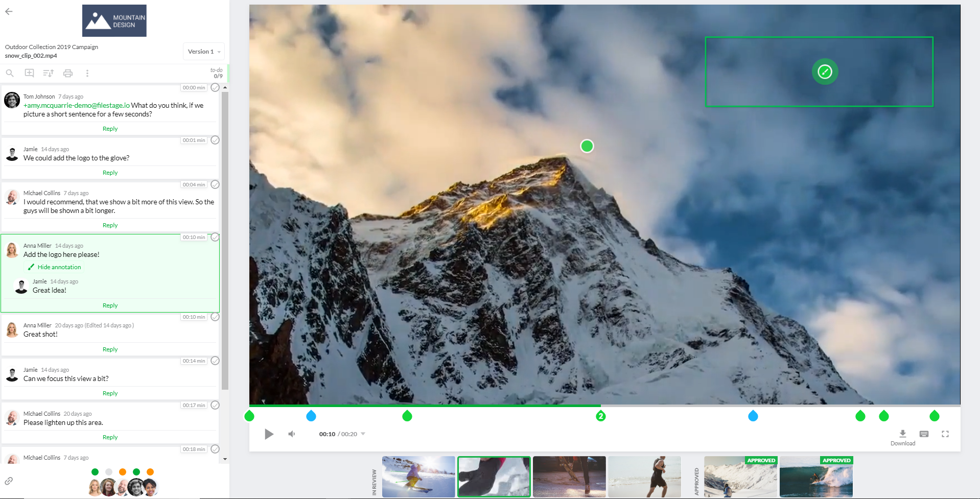Open the beach runner thumbnail

tap(645, 477)
